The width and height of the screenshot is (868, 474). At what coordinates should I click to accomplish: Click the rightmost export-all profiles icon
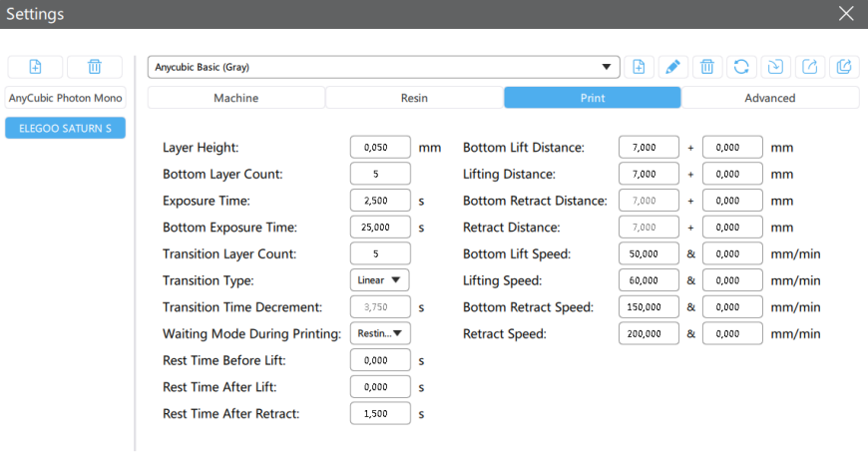(844, 67)
